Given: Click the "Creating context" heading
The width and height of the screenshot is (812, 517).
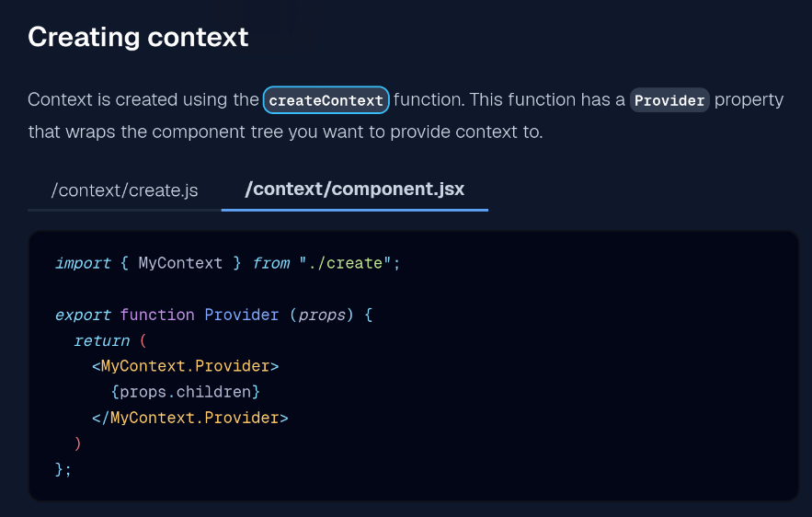Looking at the screenshot, I should (138, 37).
